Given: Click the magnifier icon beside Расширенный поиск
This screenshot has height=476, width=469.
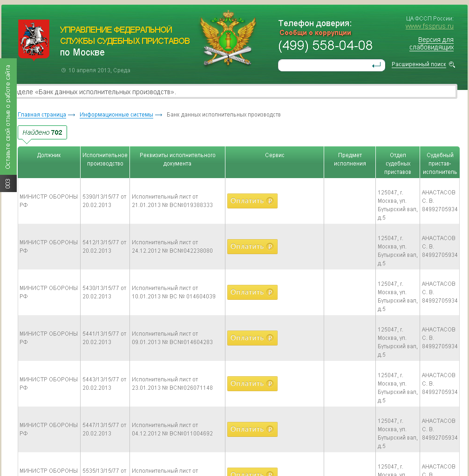Looking at the screenshot, I should 452,65.
